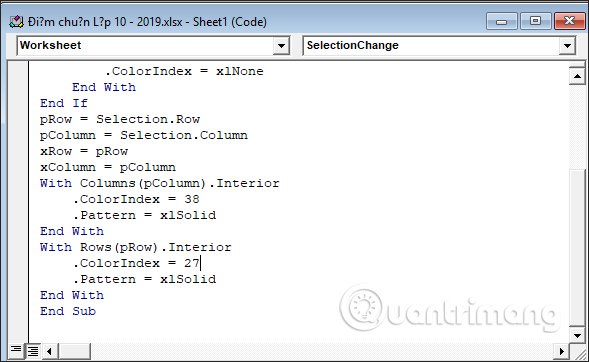589x362 pixels.
Task: Click the End Sub line
Action: [68, 311]
